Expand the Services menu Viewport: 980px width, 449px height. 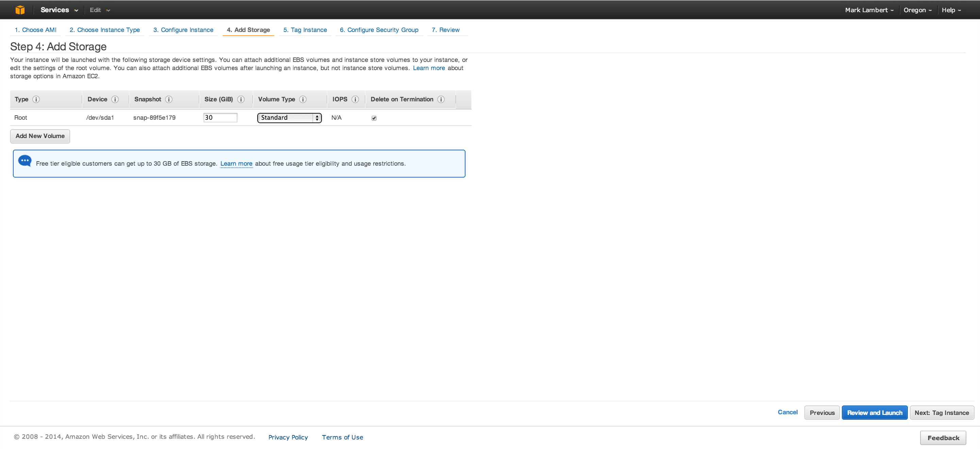(59, 10)
